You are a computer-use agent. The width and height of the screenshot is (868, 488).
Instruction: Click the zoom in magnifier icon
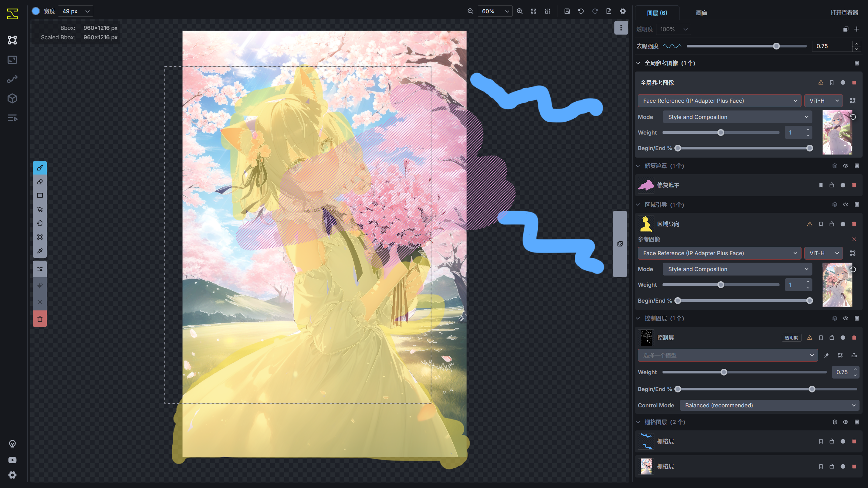pyautogui.click(x=519, y=11)
